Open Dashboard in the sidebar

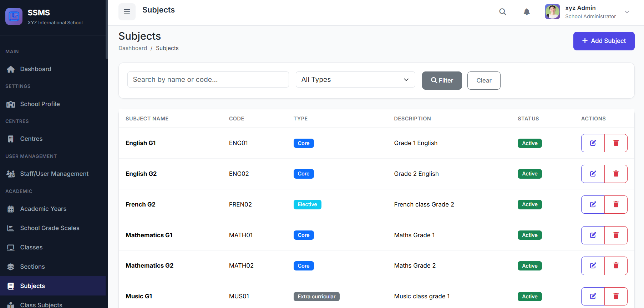(35, 69)
